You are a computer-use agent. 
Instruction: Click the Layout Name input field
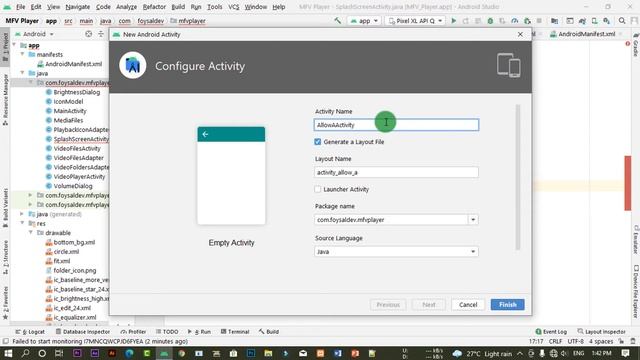tap(396, 172)
